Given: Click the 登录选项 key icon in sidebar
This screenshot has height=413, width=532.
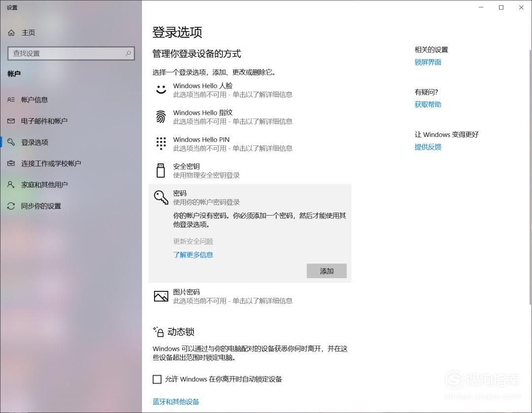Looking at the screenshot, I should 11,142.
